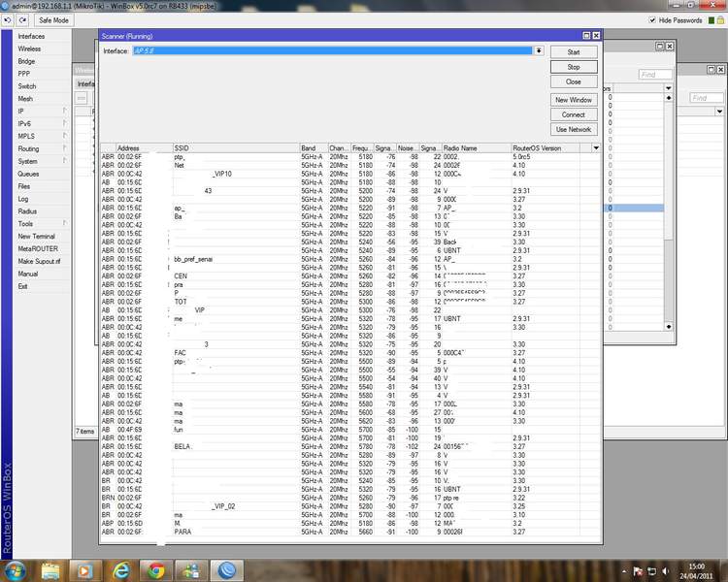Open the Files menu
Viewport: 728px width, 582px height.
coord(24,186)
